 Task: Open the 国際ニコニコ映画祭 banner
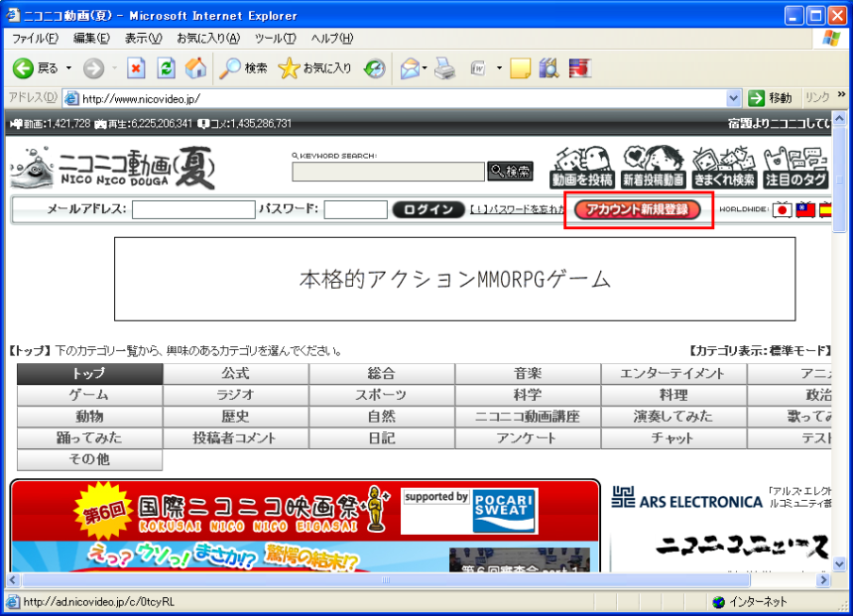[305, 526]
